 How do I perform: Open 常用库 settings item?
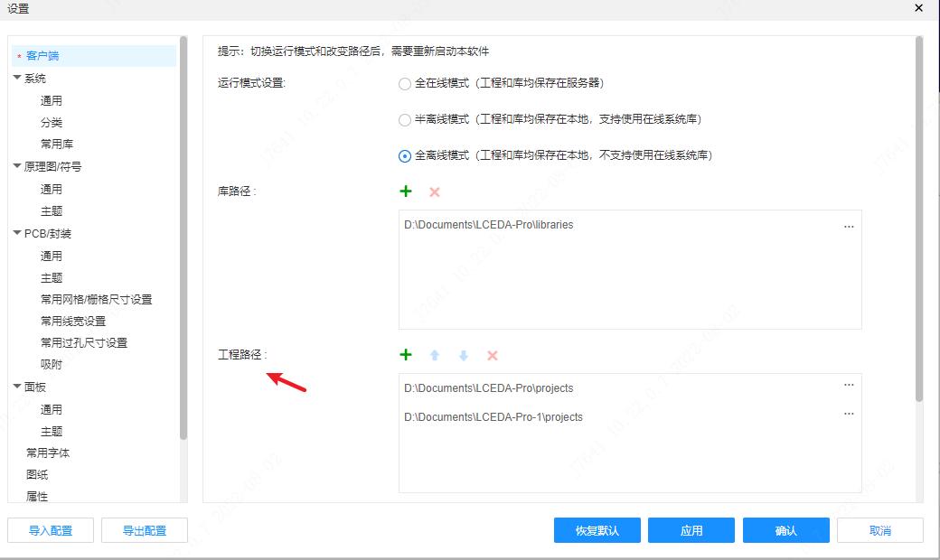click(x=56, y=144)
